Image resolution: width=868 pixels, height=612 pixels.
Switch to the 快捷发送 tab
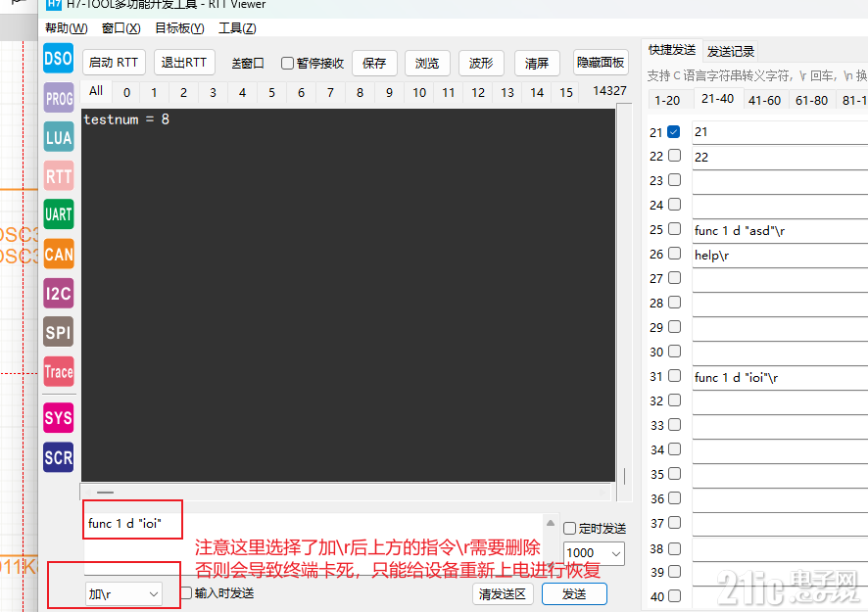click(672, 50)
